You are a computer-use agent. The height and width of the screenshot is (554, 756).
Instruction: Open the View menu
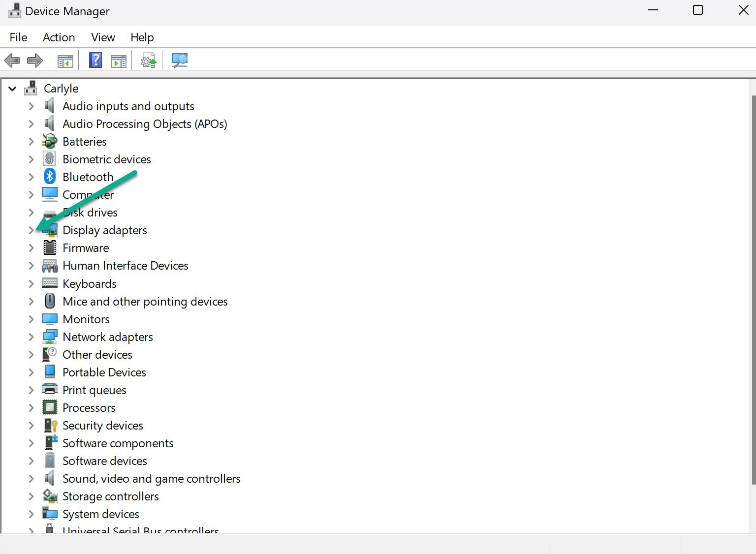(103, 37)
